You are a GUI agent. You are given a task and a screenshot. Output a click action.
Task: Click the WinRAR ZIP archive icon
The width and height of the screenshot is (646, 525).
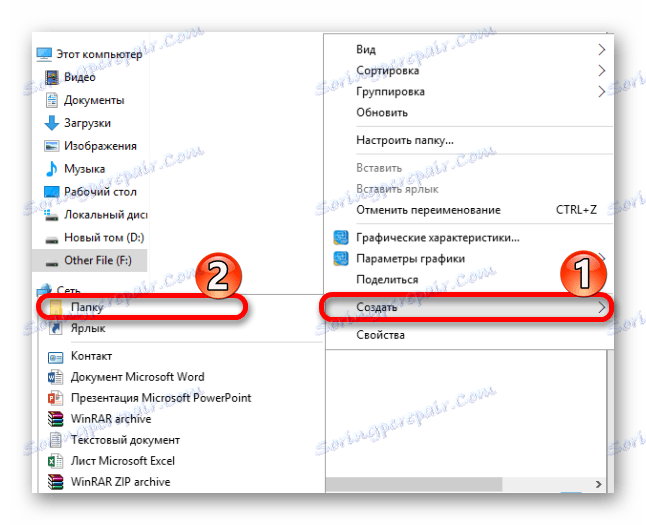(55, 482)
